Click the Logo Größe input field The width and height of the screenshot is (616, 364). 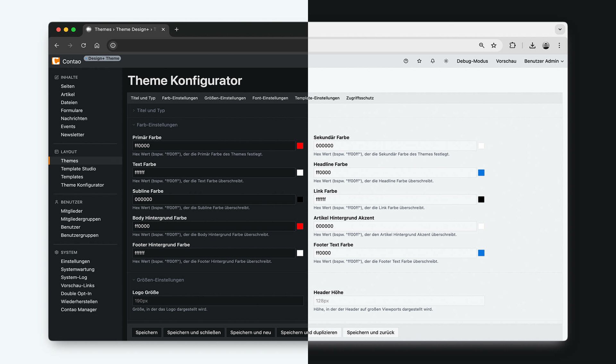point(218,301)
